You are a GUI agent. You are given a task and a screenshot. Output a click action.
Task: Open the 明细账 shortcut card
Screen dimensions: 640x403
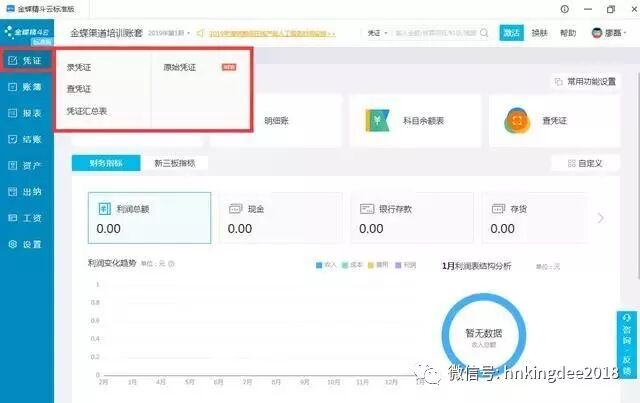point(276,120)
